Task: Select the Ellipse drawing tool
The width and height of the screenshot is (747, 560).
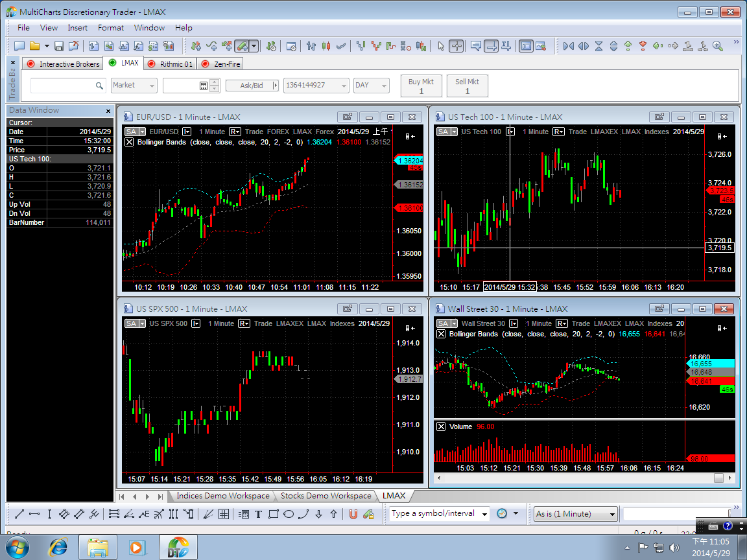Action: (x=289, y=514)
